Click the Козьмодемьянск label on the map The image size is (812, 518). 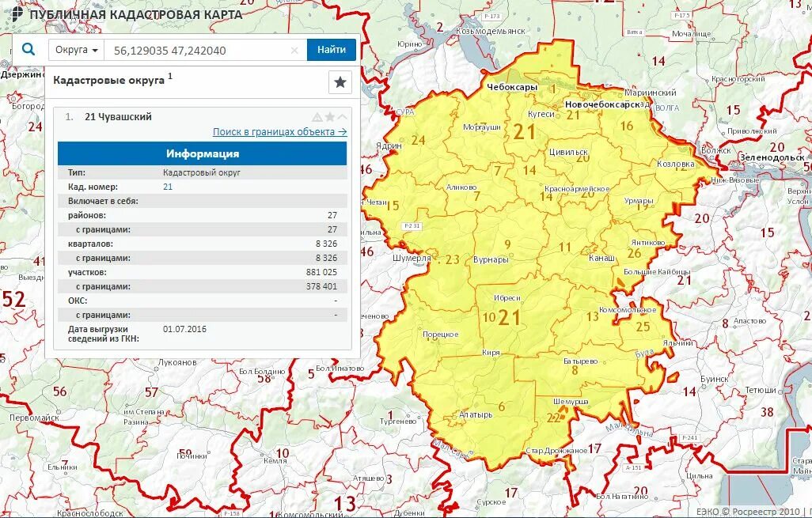coord(491,31)
